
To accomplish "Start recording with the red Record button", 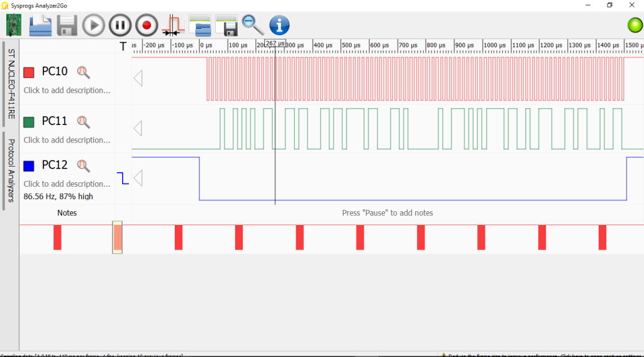I will [147, 26].
